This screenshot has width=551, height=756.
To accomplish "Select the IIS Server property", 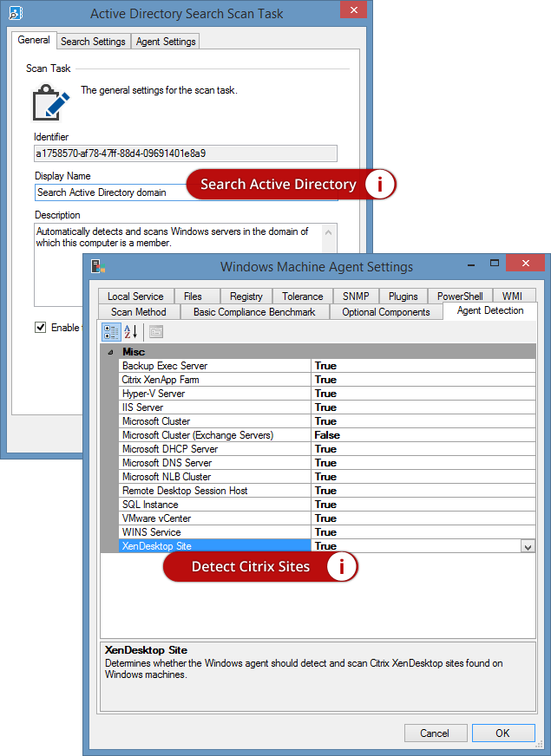I will click(x=214, y=407).
